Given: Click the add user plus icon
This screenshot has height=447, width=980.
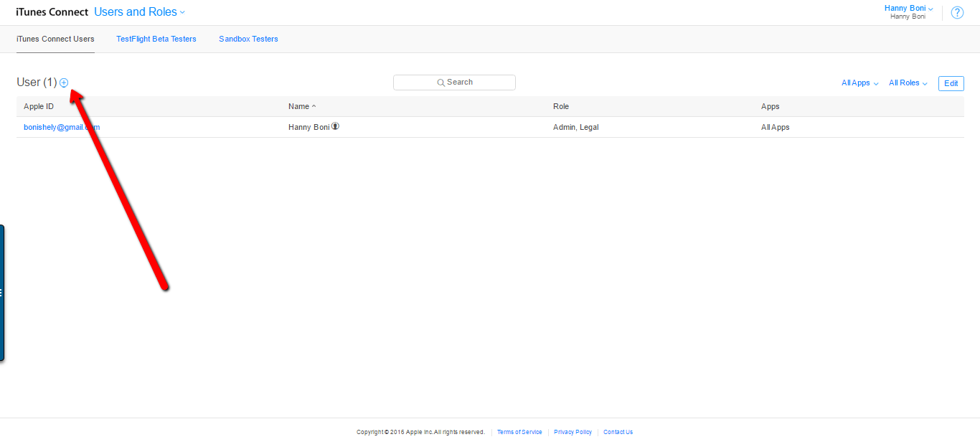Looking at the screenshot, I should coord(64,83).
